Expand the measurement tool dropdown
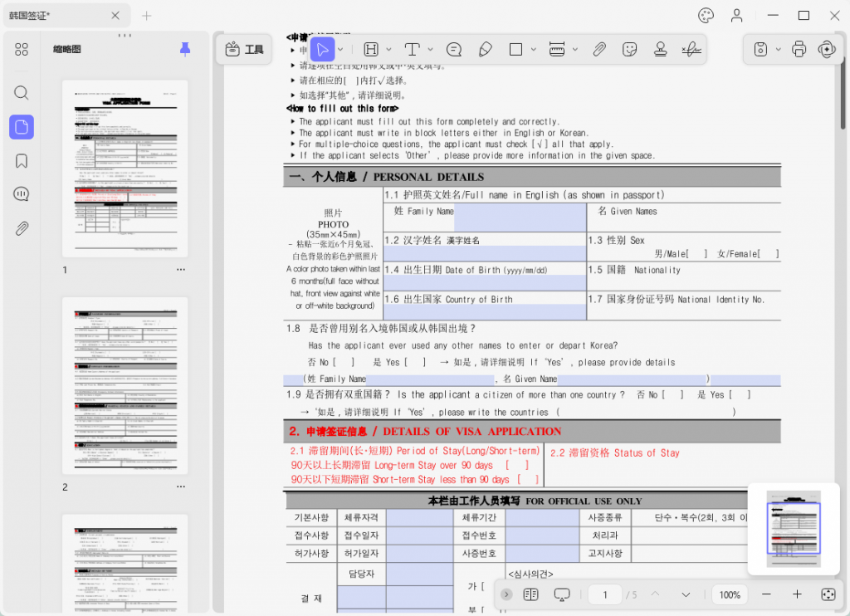The image size is (850, 616). pyautogui.click(x=575, y=50)
